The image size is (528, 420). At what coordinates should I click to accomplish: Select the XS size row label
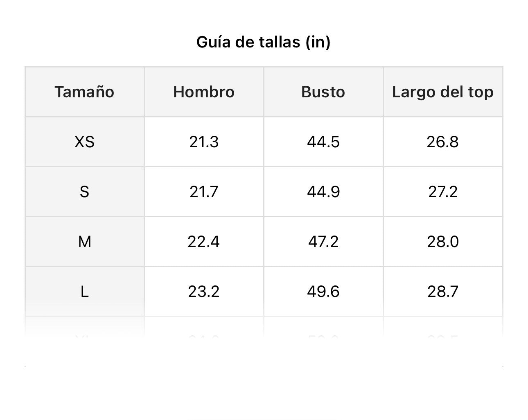[x=84, y=142]
